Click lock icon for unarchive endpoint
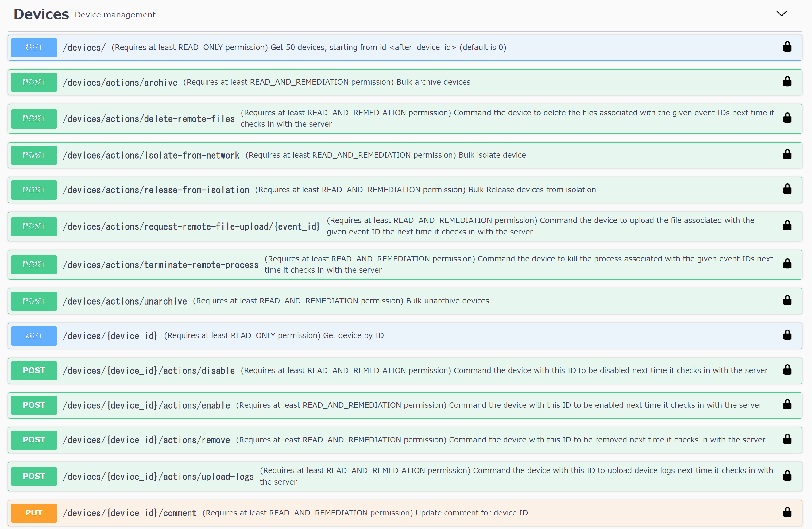Image resolution: width=812 pixels, height=529 pixels. (x=787, y=300)
